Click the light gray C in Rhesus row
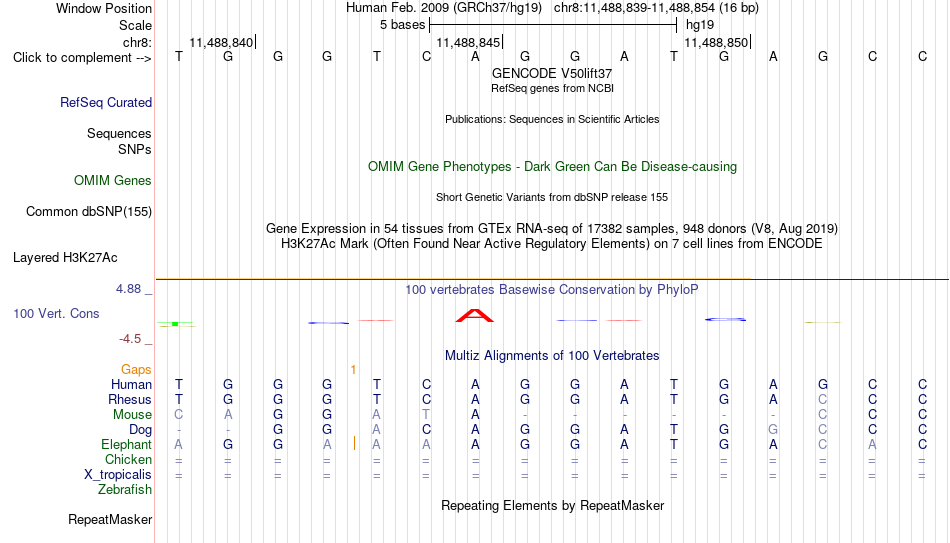The height and width of the screenshot is (543, 950). [823, 400]
